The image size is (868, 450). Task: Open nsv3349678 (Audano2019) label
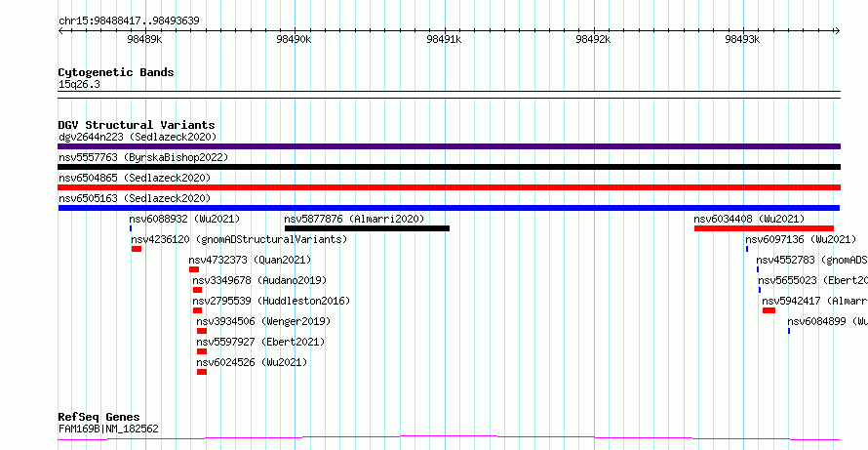tap(259, 280)
